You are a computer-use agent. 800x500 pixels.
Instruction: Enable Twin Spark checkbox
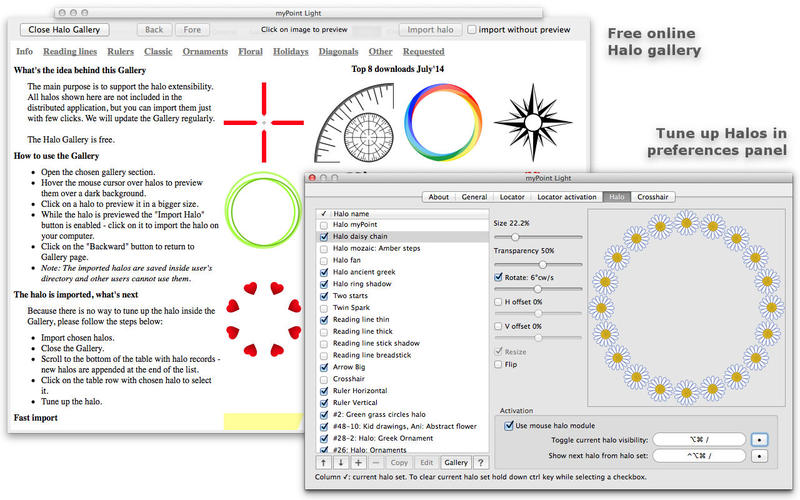[x=323, y=308]
